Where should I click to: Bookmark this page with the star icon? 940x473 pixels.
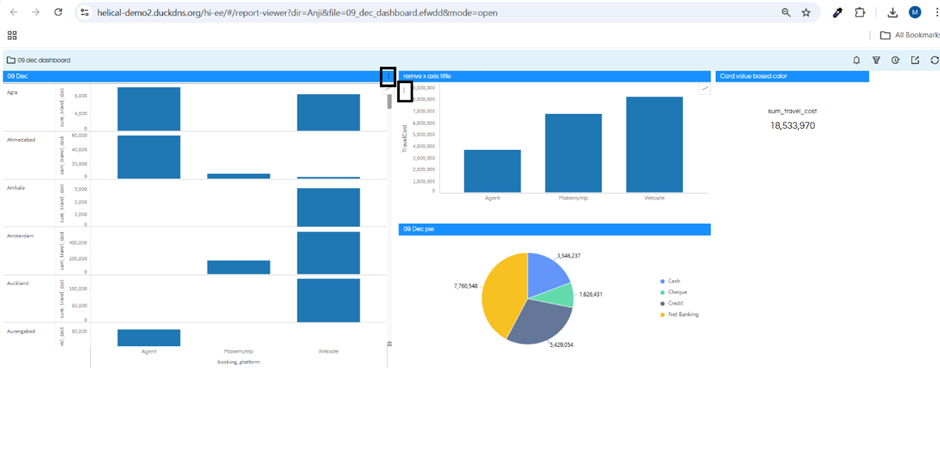coord(806,13)
